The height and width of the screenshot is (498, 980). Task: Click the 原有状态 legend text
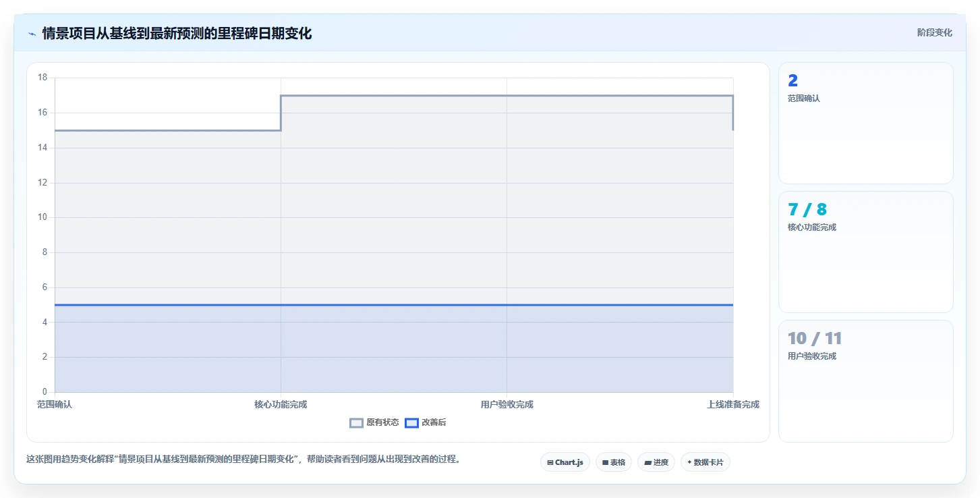click(x=382, y=422)
